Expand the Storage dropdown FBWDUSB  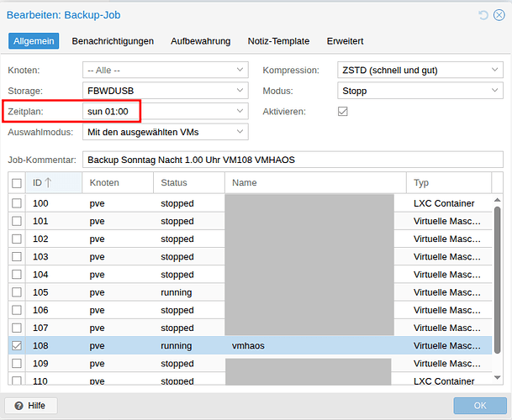(x=240, y=91)
